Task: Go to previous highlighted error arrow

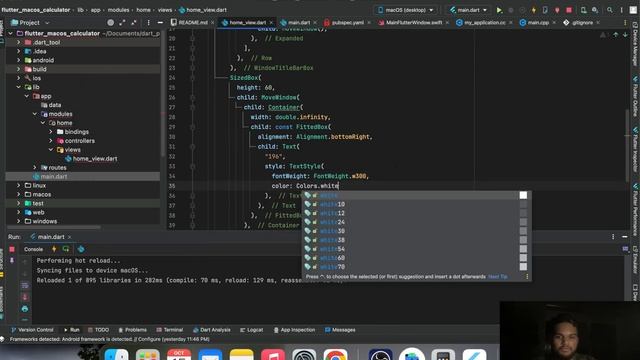Action: [616, 35]
